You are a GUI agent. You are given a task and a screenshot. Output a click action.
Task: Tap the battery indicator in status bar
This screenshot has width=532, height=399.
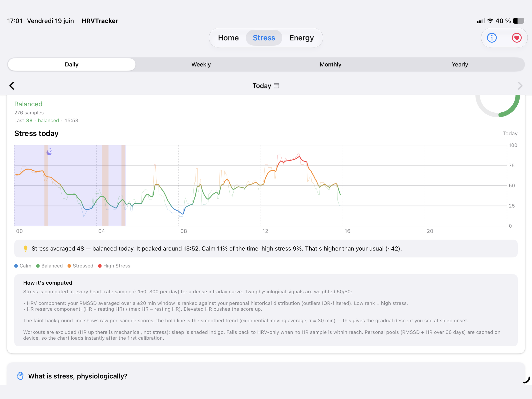coord(519,21)
